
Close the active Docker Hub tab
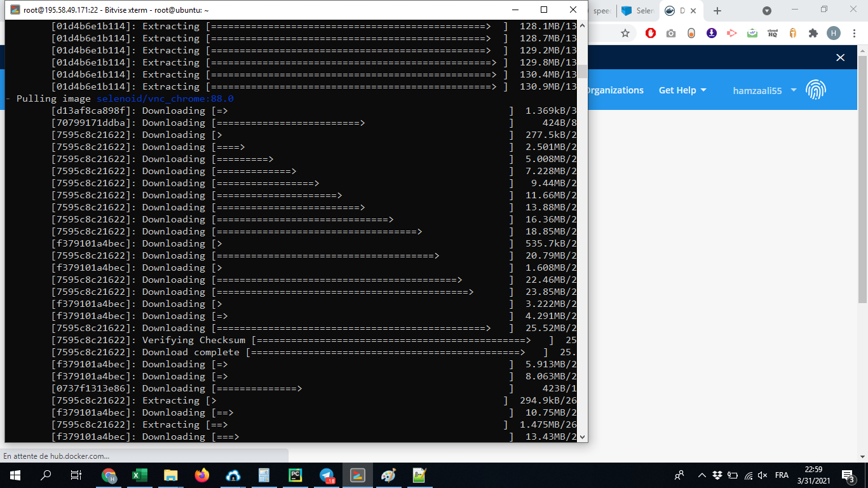pyautogui.click(x=693, y=11)
